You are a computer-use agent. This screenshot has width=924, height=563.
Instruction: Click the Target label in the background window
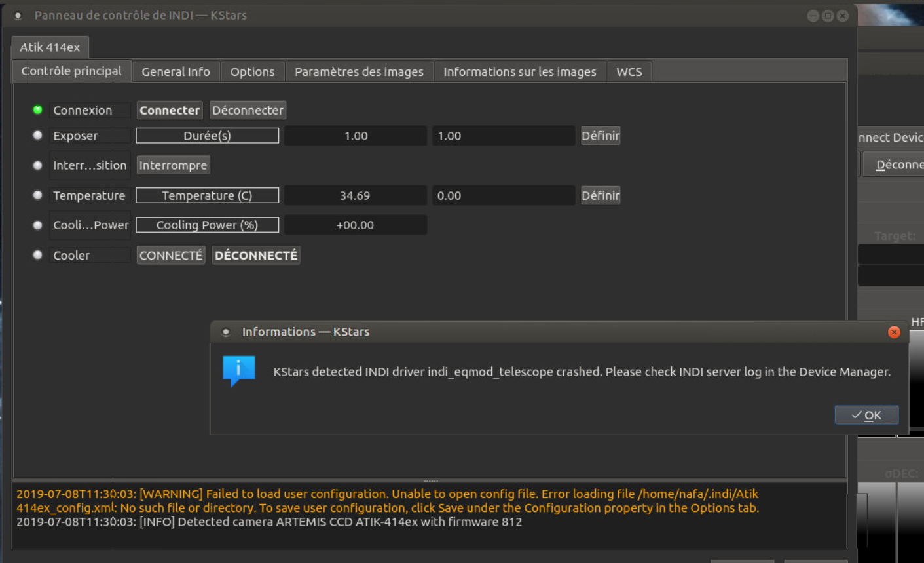(895, 236)
